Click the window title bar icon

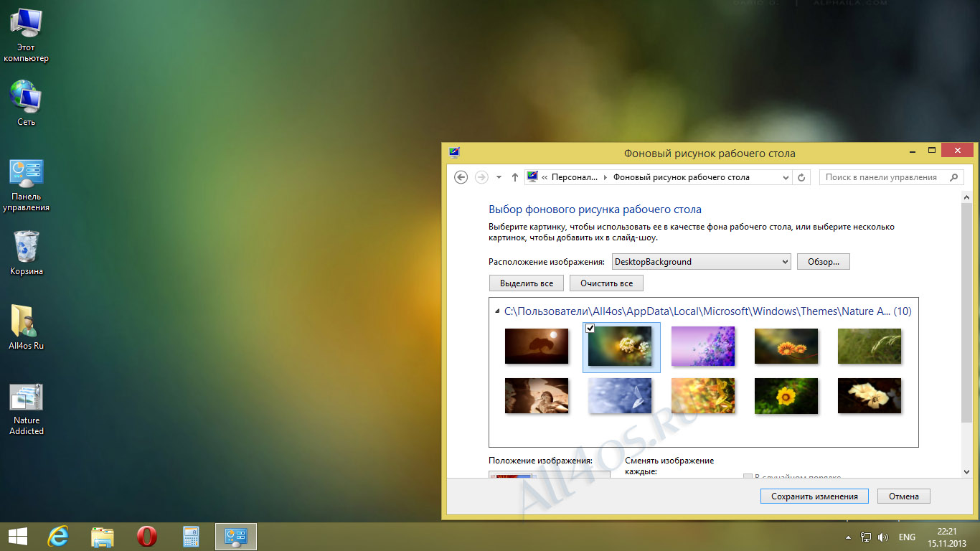click(454, 152)
